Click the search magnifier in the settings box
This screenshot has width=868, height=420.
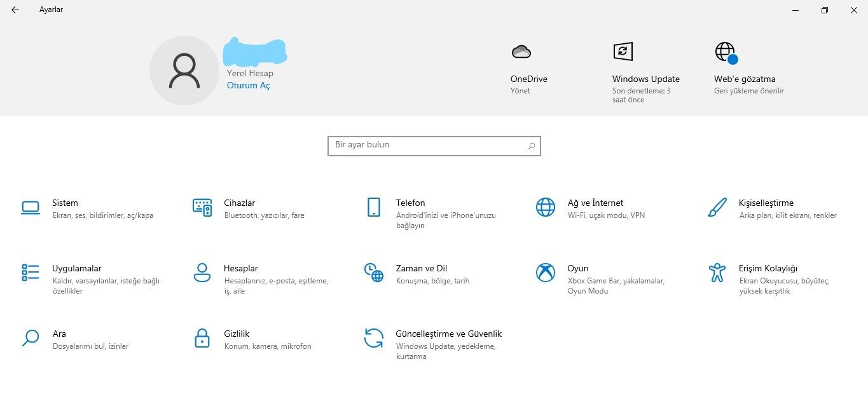coord(532,146)
